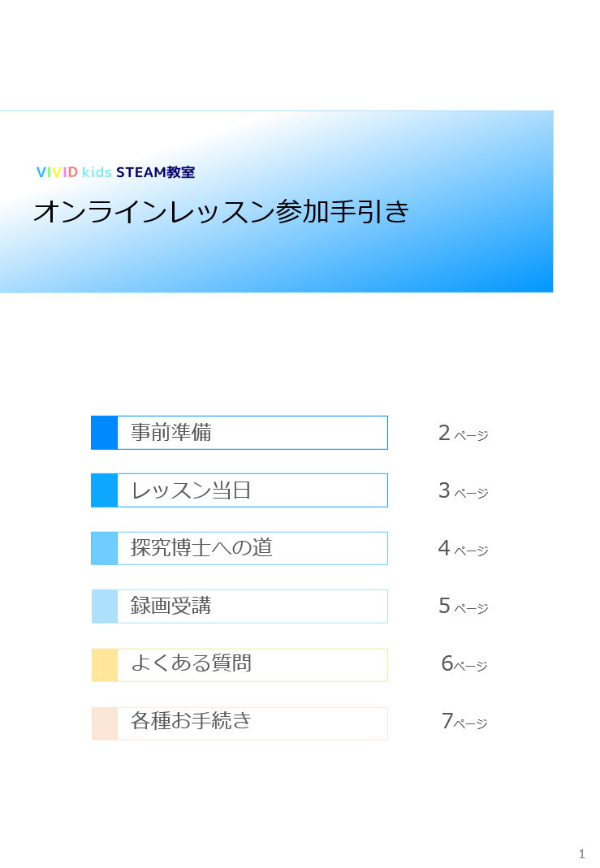Viewport: 600px width, 868px height.
Task: Click the 4ページ page reference
Action: tap(464, 548)
